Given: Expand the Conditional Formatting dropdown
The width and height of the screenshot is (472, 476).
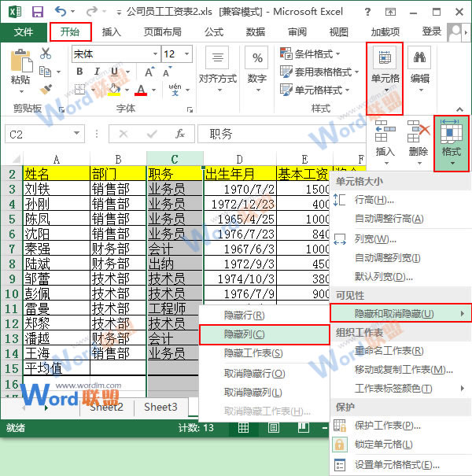Looking at the screenshot, I should pyautogui.click(x=312, y=54).
